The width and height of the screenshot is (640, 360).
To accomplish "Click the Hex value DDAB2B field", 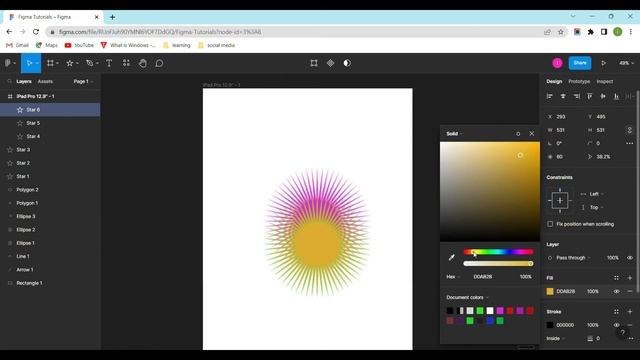I will 483,277.
